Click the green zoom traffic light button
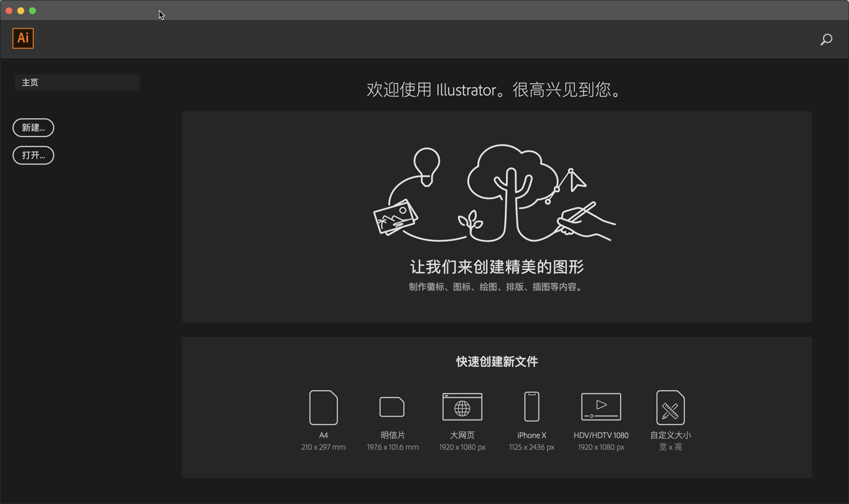The width and height of the screenshot is (849, 504). [32, 10]
